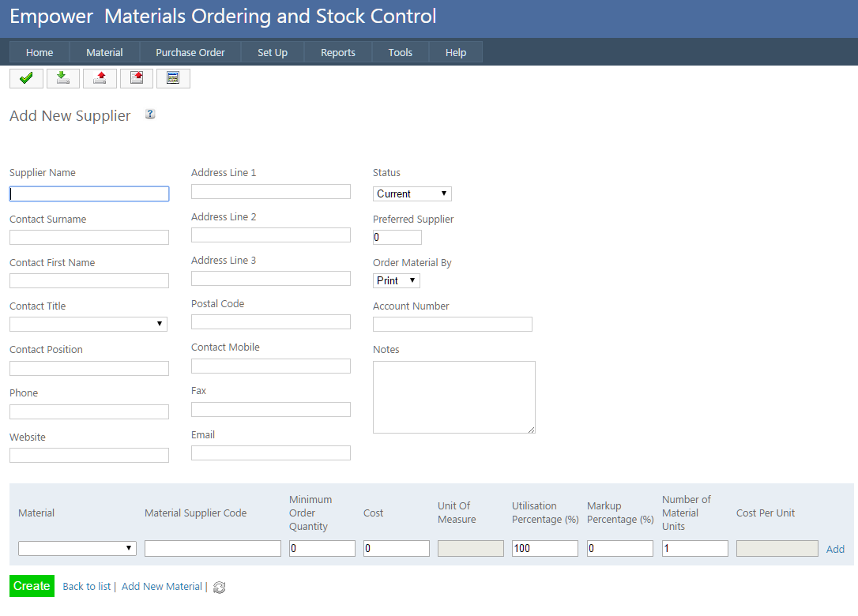Click the Add link in material row
858x616 pixels.
tap(835, 549)
